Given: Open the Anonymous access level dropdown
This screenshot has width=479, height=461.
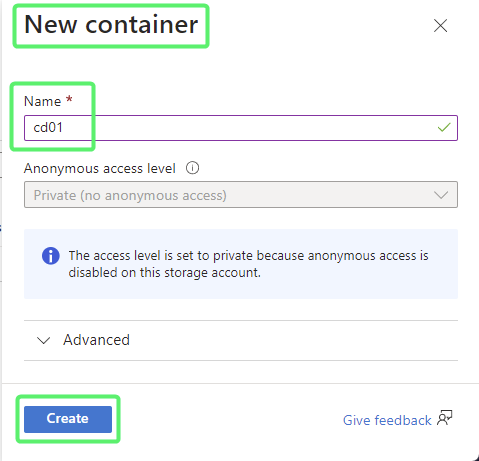Looking at the screenshot, I should click(x=241, y=195).
